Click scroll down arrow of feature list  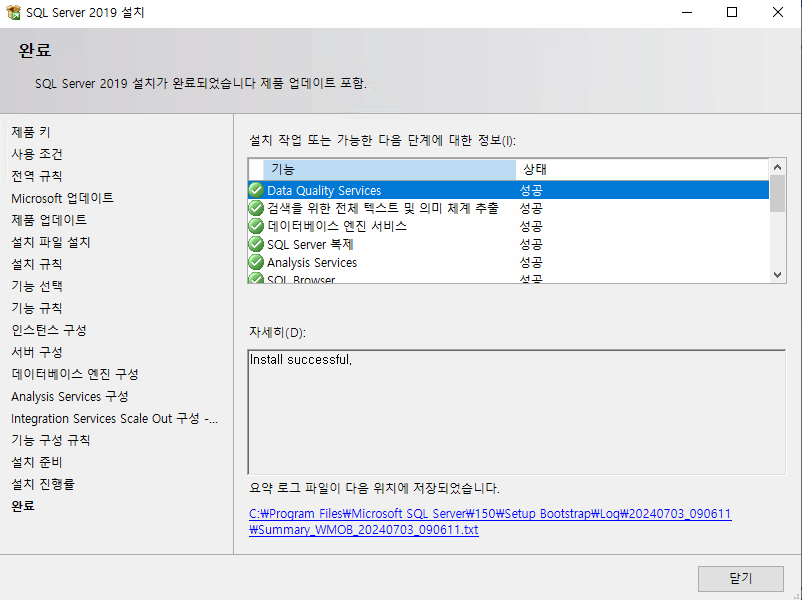[x=777, y=275]
